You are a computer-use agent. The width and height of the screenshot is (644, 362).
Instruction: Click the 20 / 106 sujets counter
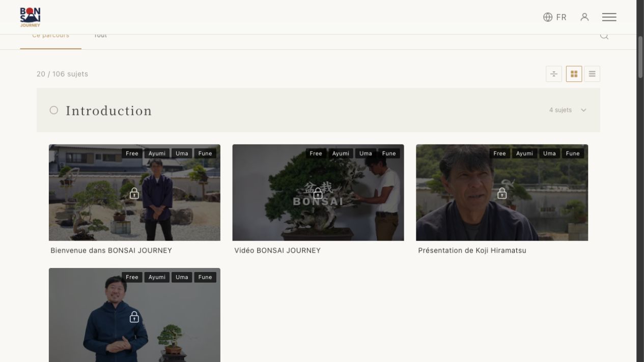62,74
